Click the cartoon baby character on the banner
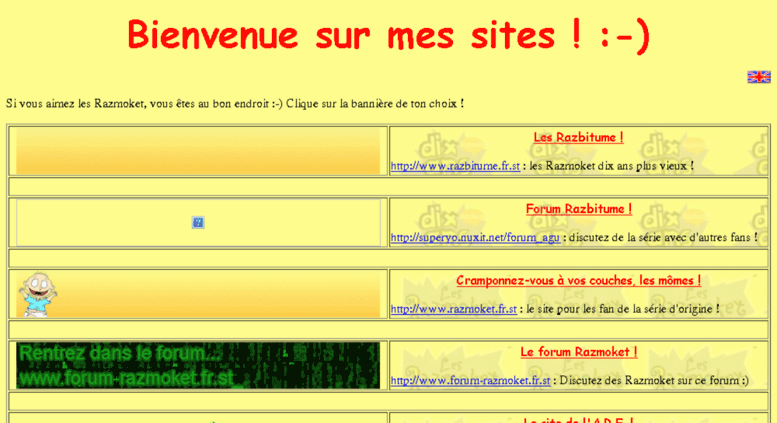The image size is (777, 423). [x=38, y=294]
